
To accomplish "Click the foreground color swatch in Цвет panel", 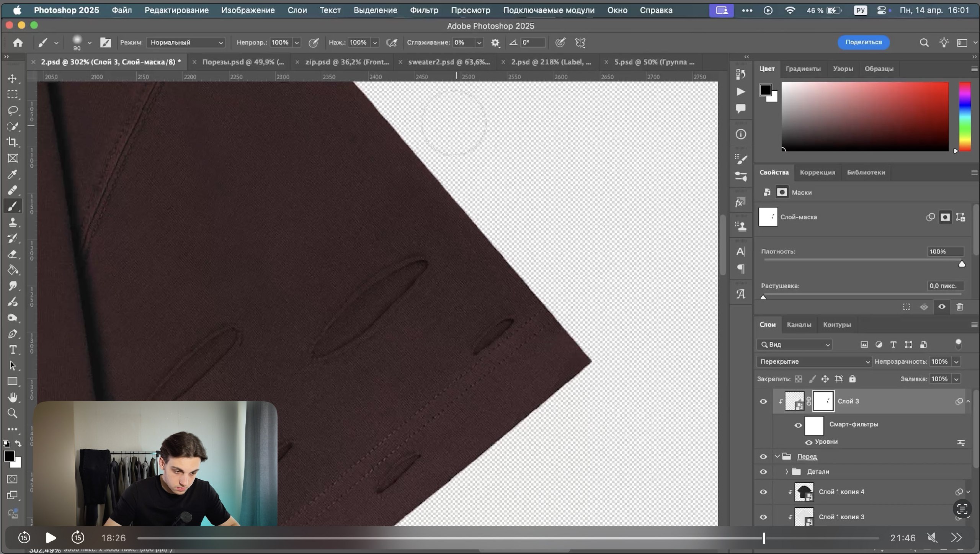I will 765,90.
